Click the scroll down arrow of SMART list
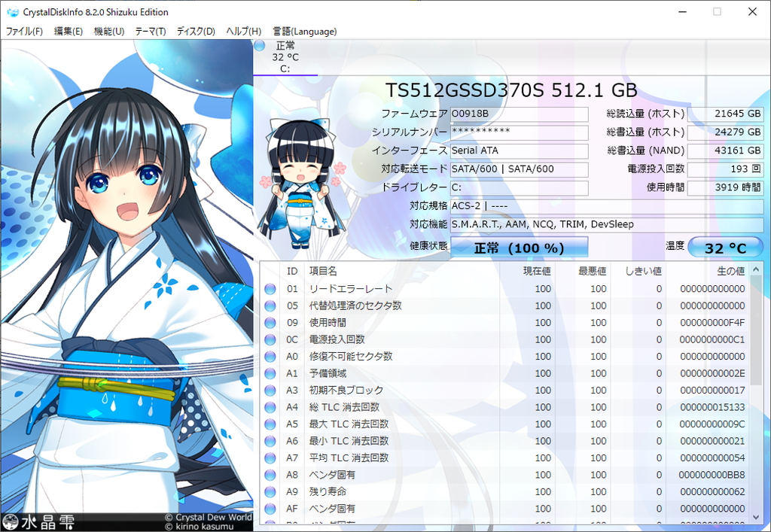The image size is (771, 532). point(756,516)
